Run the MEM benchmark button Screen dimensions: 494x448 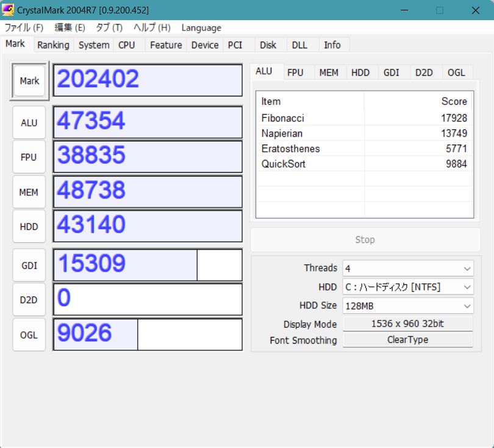coord(29,192)
